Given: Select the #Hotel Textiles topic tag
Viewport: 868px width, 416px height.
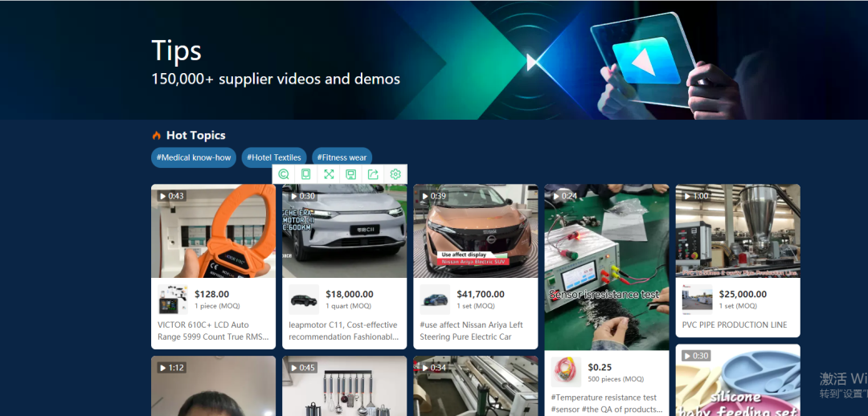Looking at the screenshot, I should coord(274,157).
